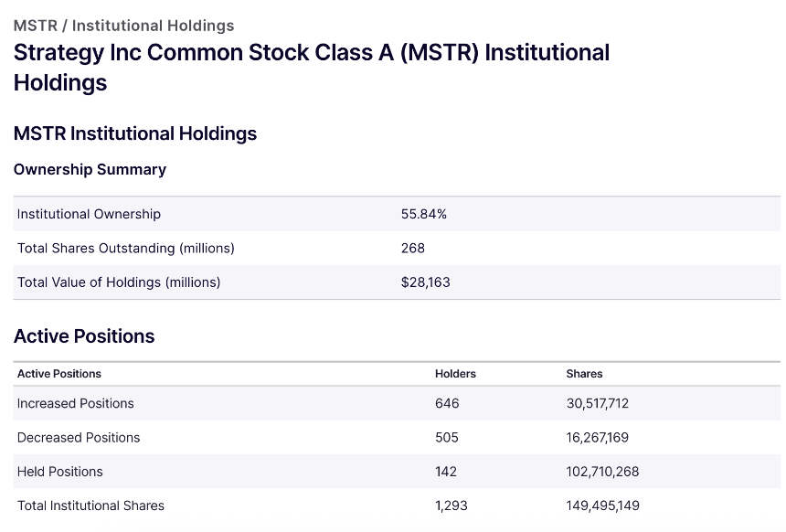Click the $28,163 holdings value
This screenshot has height=532, width=786.
[425, 282]
